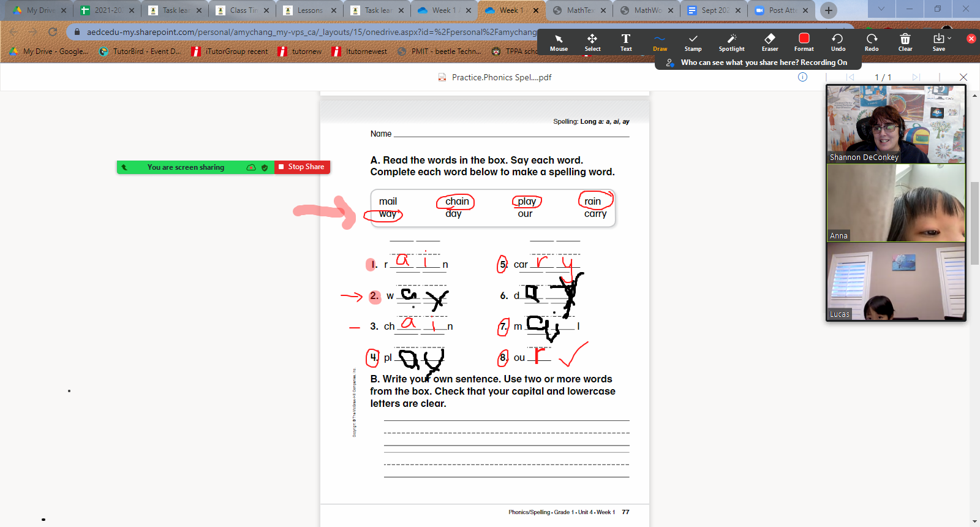Click the green phone icon on sharing bar
The image size is (980, 527).
[x=124, y=167]
